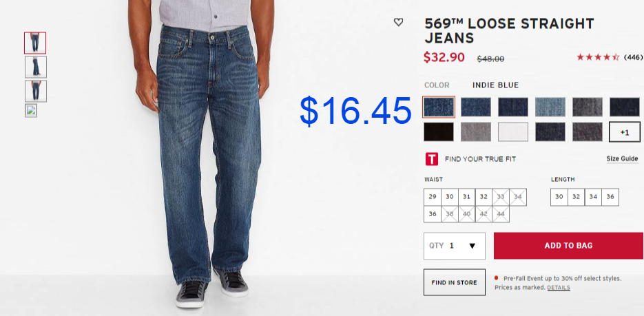644x316 pixels.
Task: Click ADD TO BAG button
Action: click(x=568, y=246)
